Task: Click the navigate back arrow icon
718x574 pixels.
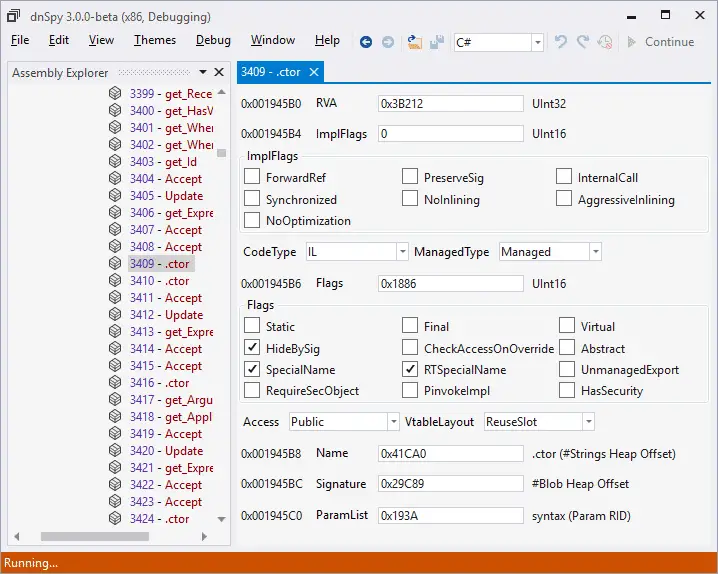Action: pyautogui.click(x=365, y=42)
